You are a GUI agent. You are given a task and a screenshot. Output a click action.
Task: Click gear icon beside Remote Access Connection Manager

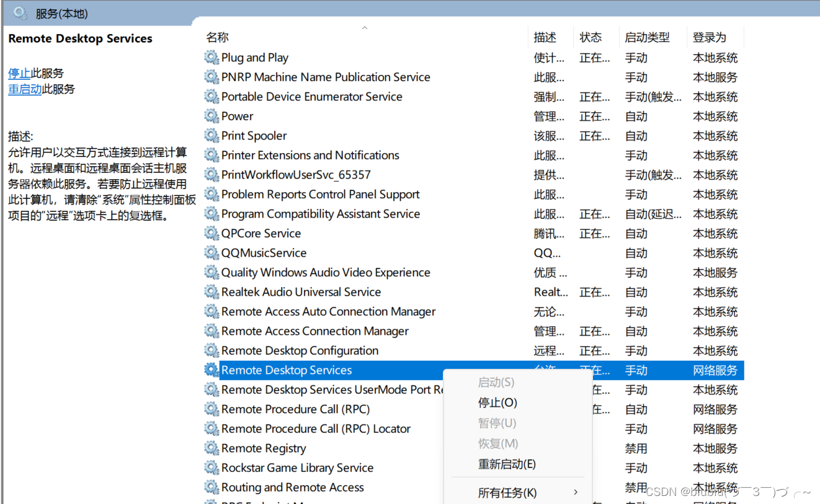click(x=212, y=331)
